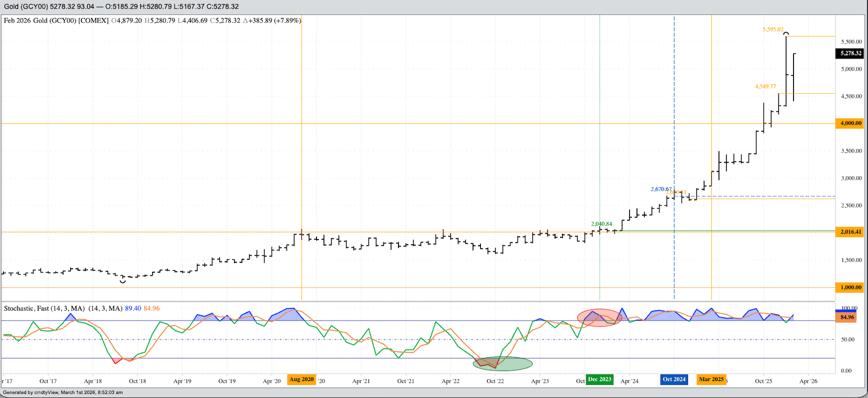Click the 5,595.02 high price annotation
Screen dimensions: 868x398
772,29
